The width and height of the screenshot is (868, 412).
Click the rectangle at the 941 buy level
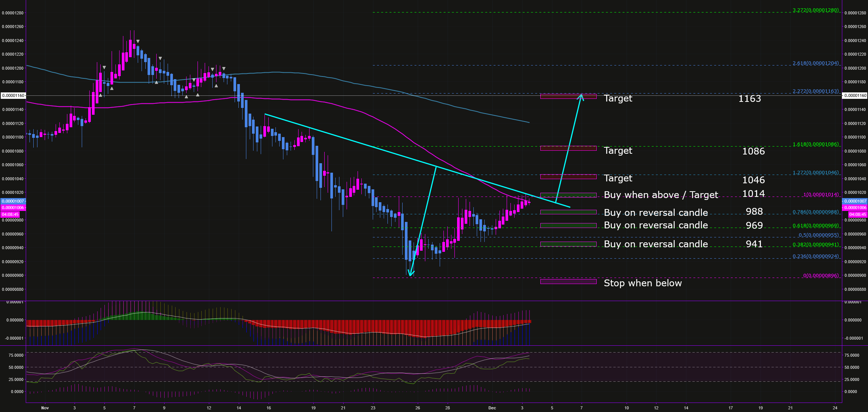point(568,244)
